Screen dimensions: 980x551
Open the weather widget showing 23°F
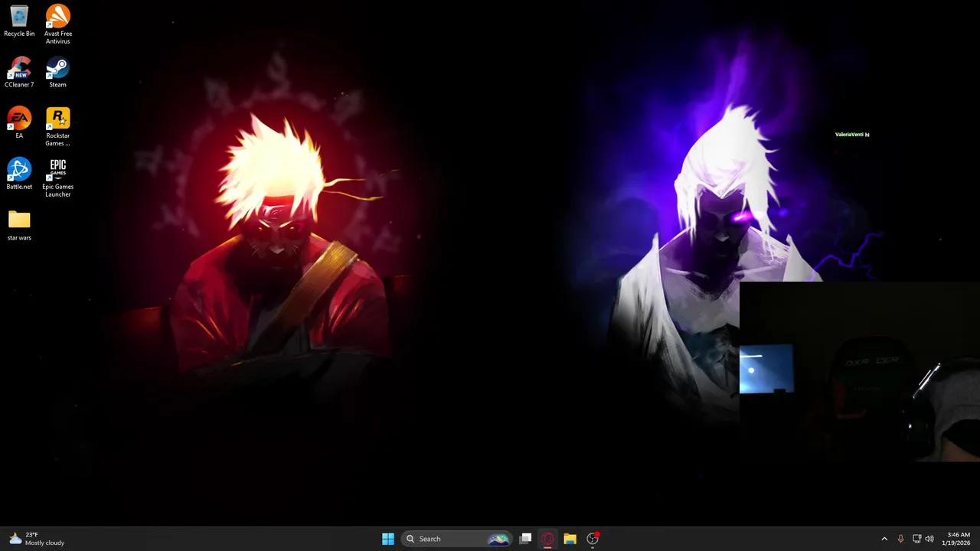click(36, 539)
